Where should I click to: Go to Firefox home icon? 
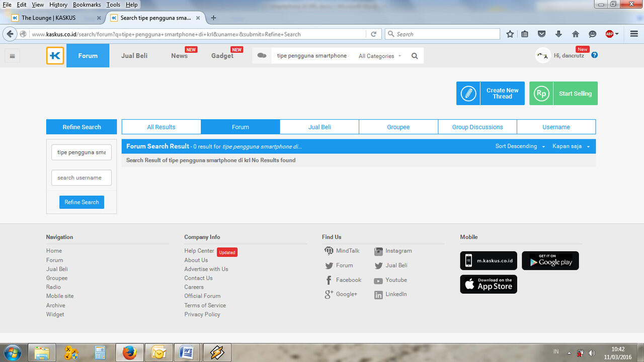pos(576,34)
